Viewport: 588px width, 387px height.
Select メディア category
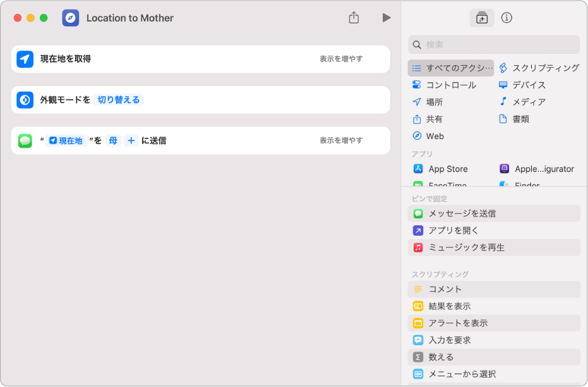(522, 102)
